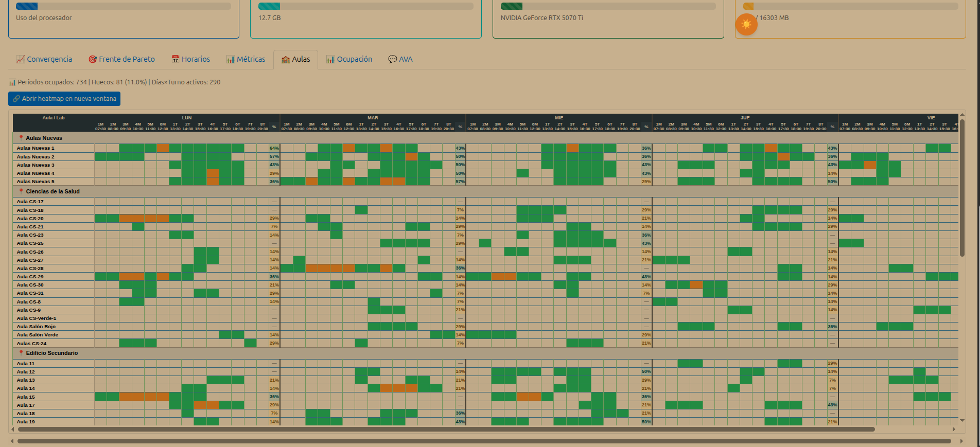Click the Aulas Nuevas group header
Viewport: 980px width, 447px height.
coord(44,138)
